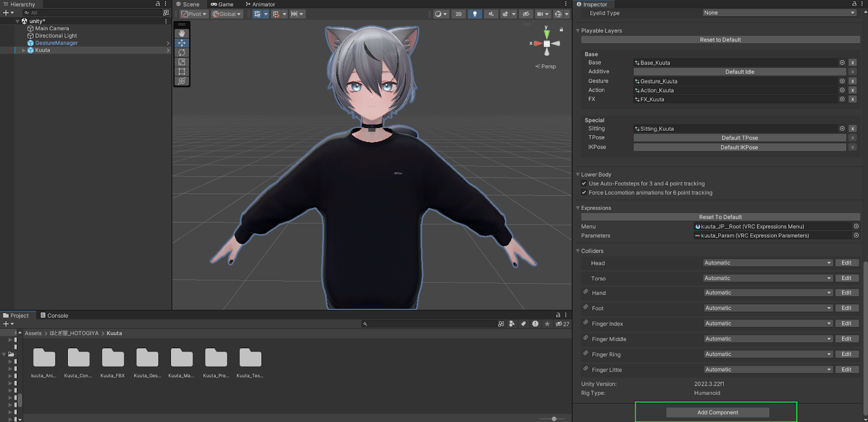
Task: Toggle Use Auto-Footsteps for 3 and 4 point
Action: click(x=584, y=183)
